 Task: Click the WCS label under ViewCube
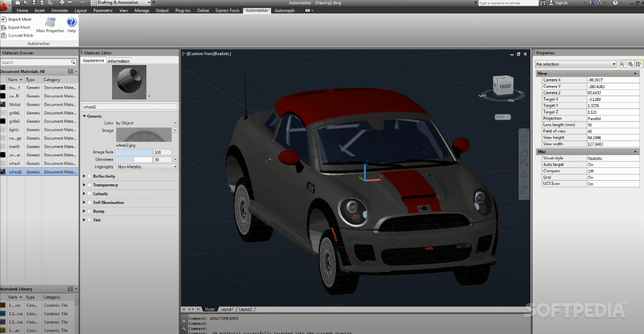click(x=502, y=117)
